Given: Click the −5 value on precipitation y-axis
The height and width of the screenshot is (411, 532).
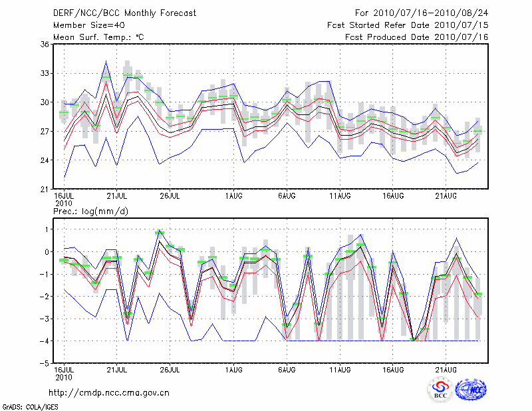Looking at the screenshot, I should click(45, 364).
